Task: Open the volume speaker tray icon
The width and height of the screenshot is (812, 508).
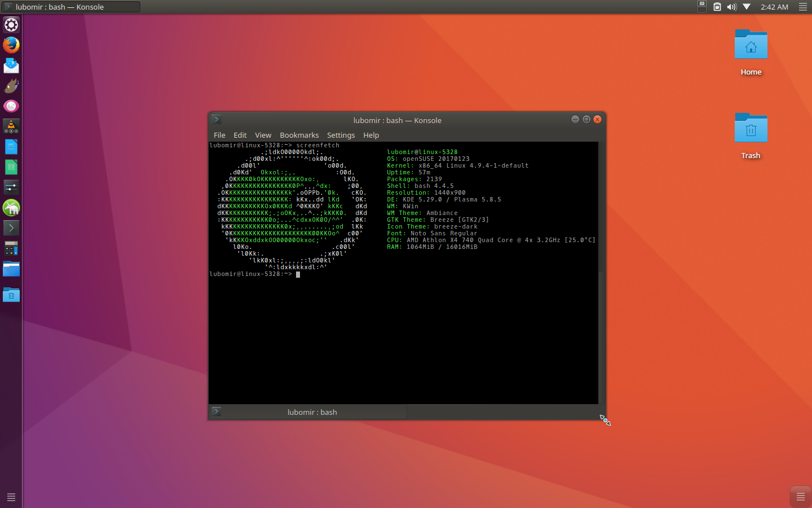Action: 732,7
